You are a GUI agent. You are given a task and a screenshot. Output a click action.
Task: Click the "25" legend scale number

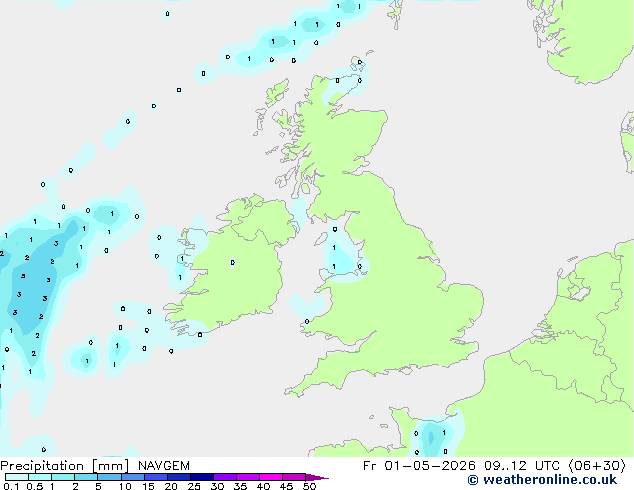[194, 486]
